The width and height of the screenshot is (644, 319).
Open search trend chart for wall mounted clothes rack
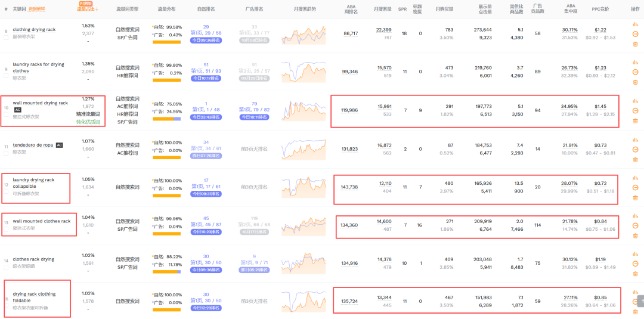pos(304,226)
